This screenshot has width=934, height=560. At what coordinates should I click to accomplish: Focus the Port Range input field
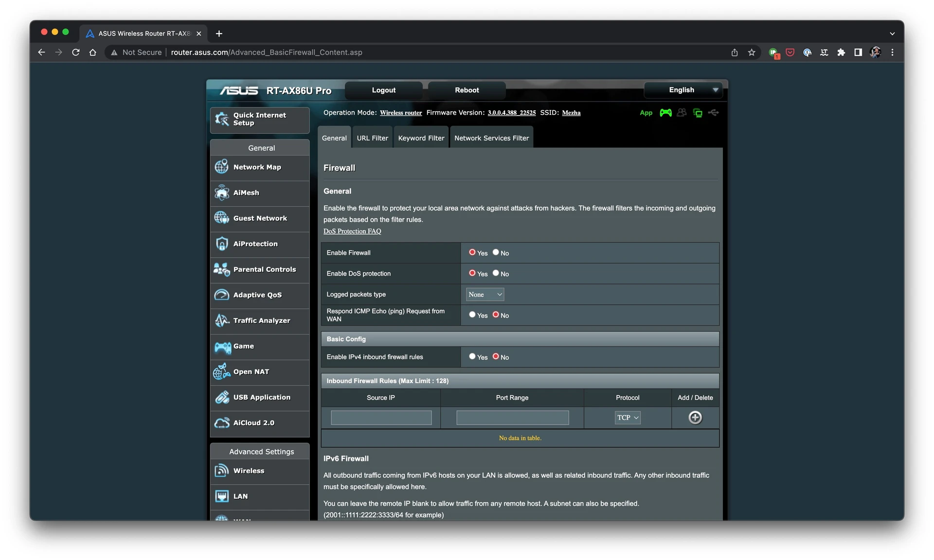(x=513, y=418)
